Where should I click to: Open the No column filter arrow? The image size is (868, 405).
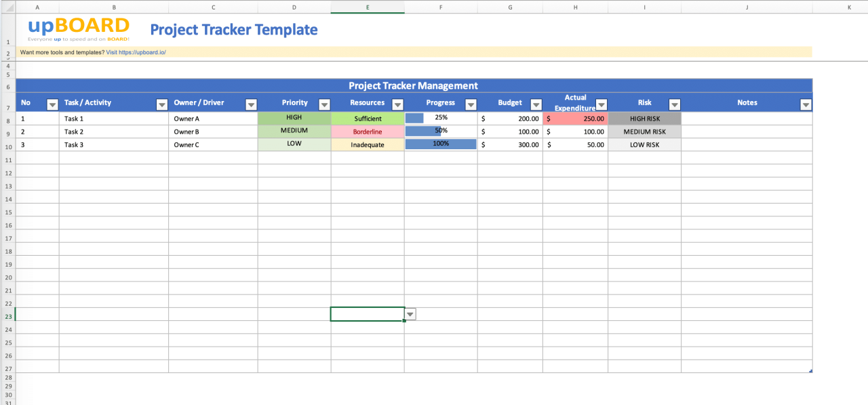tap(52, 104)
